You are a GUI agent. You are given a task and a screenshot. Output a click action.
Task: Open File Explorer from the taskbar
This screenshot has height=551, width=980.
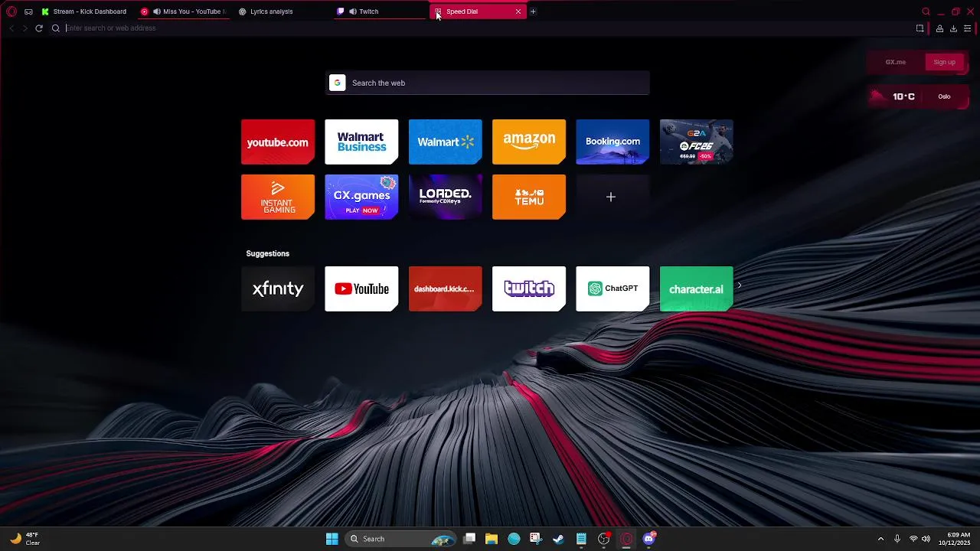tap(492, 539)
